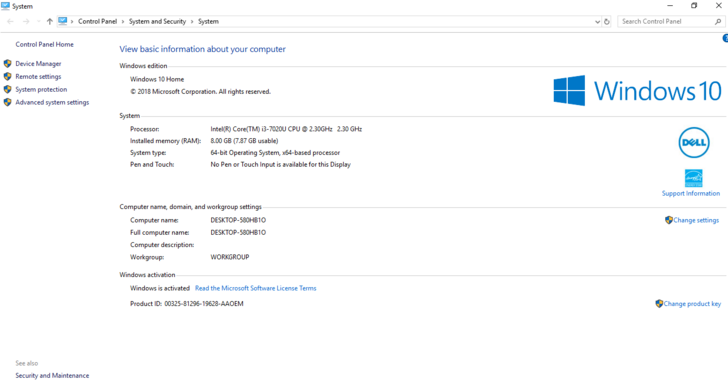Click the 64-bit Operating System text
The height and width of the screenshot is (389, 728).
pos(275,153)
